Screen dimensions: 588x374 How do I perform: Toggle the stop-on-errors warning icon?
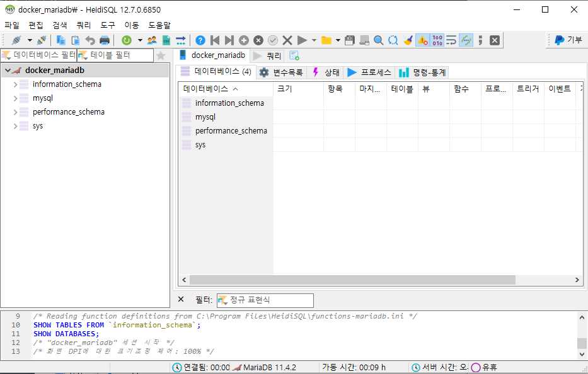422,40
